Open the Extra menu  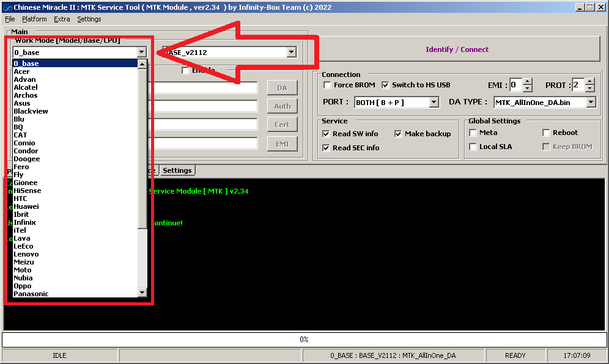click(x=62, y=19)
